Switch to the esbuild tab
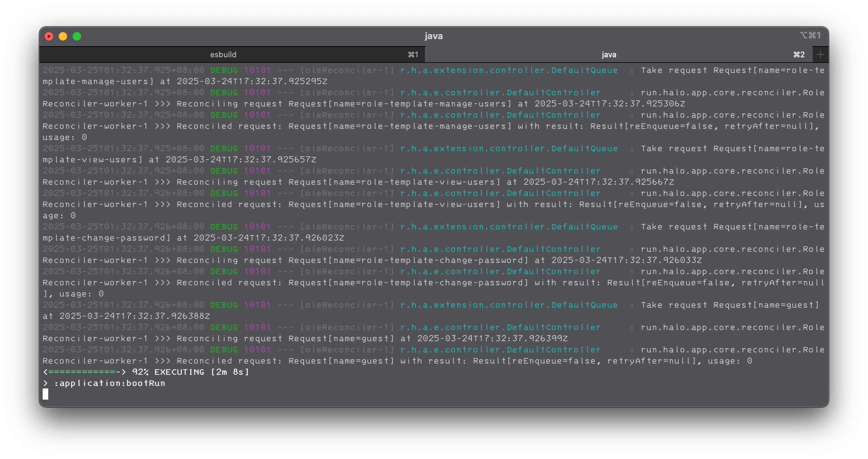The image size is (868, 459). (223, 54)
